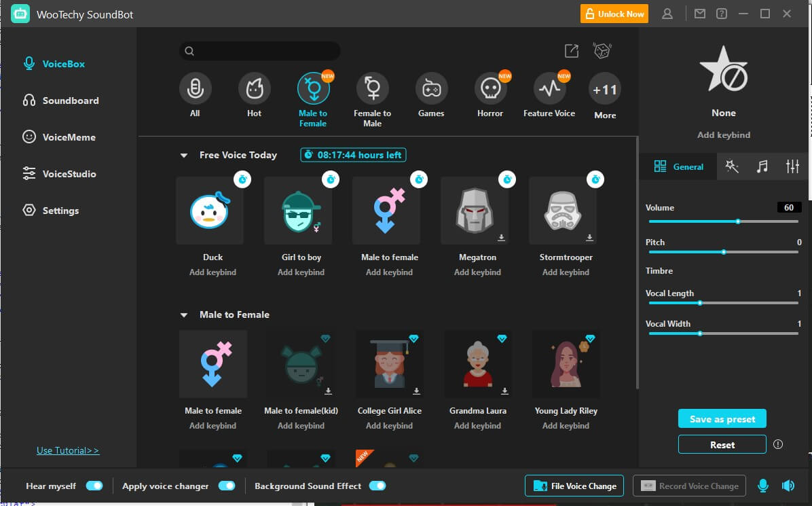Disable the Apply voice changer switch
This screenshot has height=506, width=812.
227,486
